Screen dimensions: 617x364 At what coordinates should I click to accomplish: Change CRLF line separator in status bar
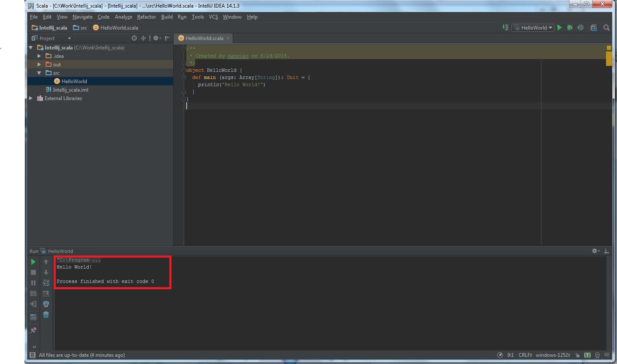(525, 355)
